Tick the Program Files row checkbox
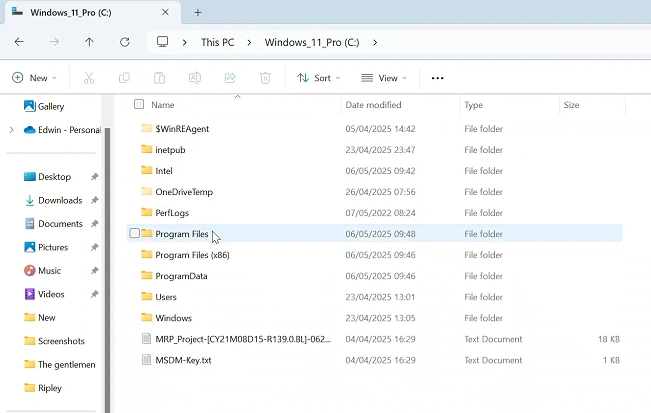The height and width of the screenshot is (413, 651). (134, 233)
